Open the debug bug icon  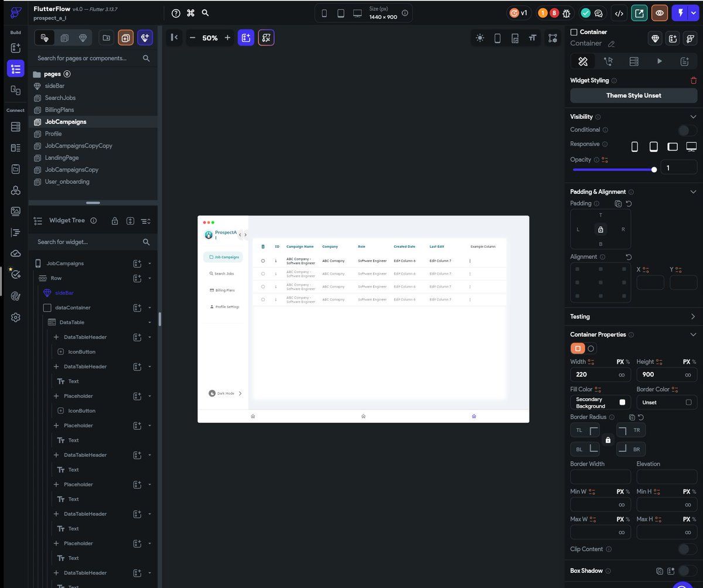[x=567, y=13]
